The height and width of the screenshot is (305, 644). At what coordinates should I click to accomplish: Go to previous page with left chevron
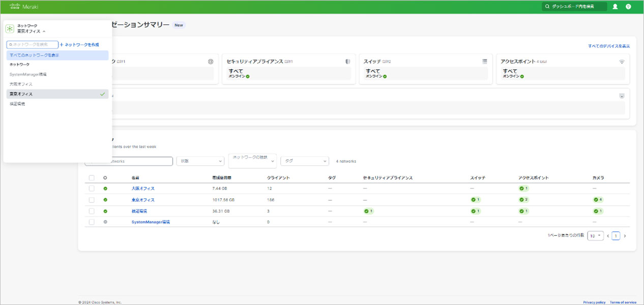click(607, 236)
